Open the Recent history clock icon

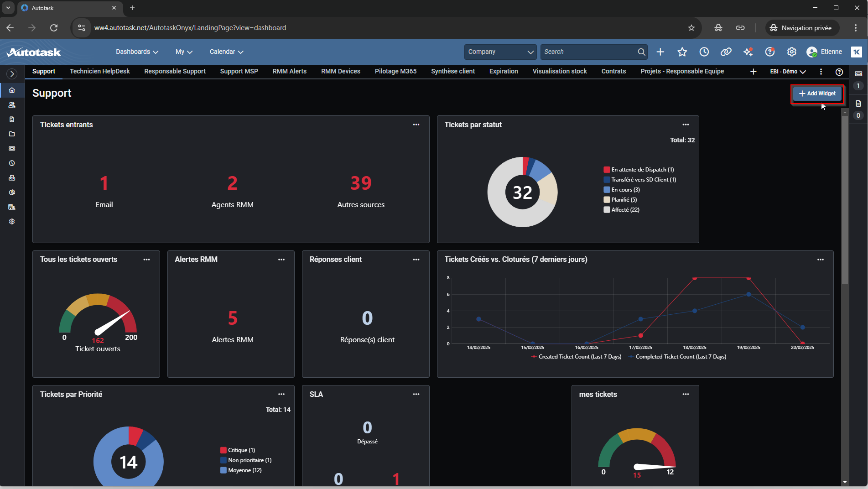click(x=704, y=52)
